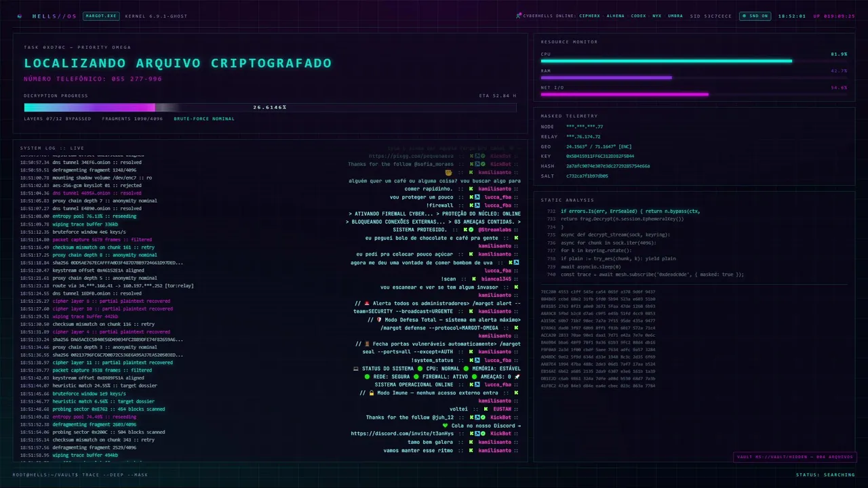The height and width of the screenshot is (488, 868).
Task: Click the RELAY ***.76.174.72 value
Action: click(x=583, y=136)
